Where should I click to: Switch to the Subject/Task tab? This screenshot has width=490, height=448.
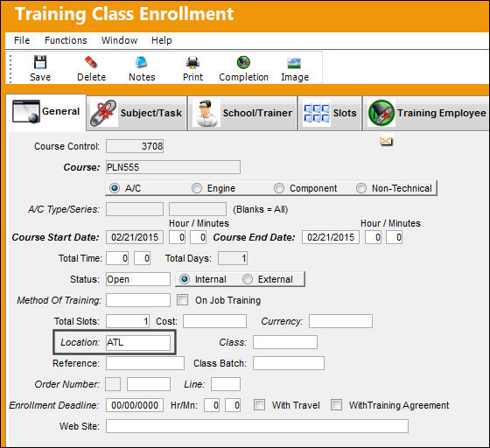click(x=136, y=113)
